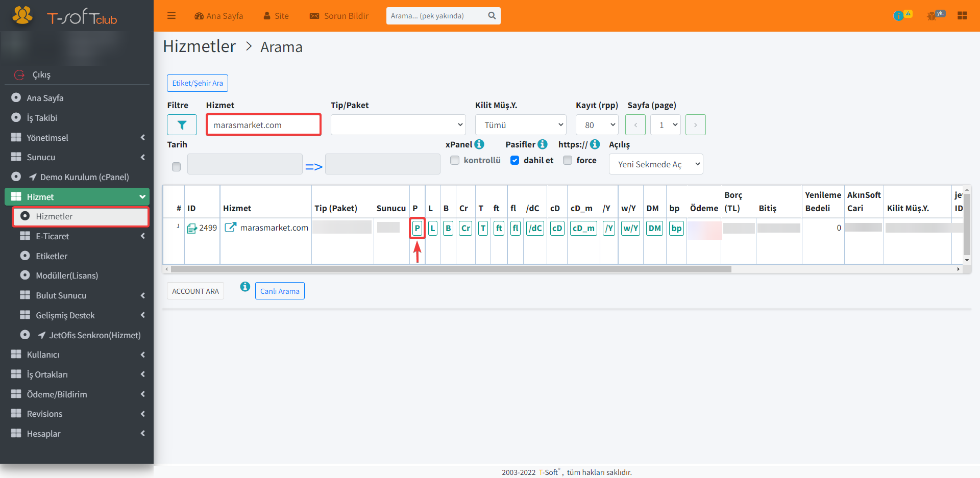The image size is (980, 478).
Task: Click the L button in the service row
Action: pyautogui.click(x=433, y=228)
